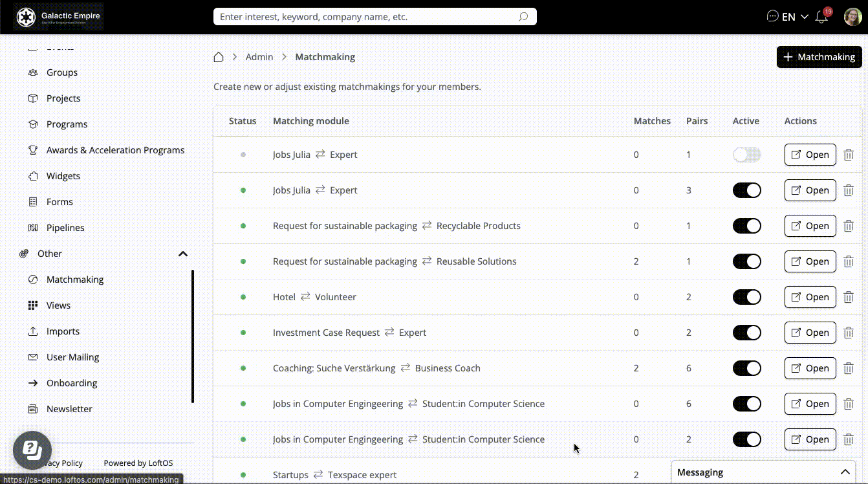Select Pipelines in the sidebar

tap(65, 228)
